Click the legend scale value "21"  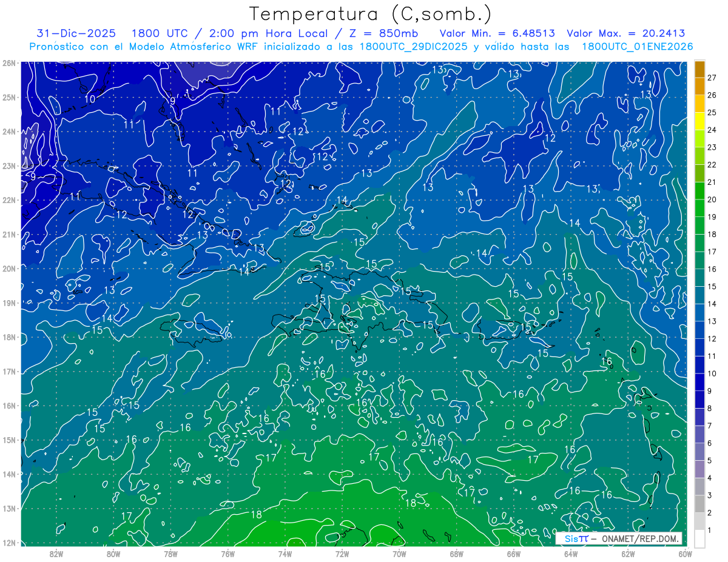[712, 182]
